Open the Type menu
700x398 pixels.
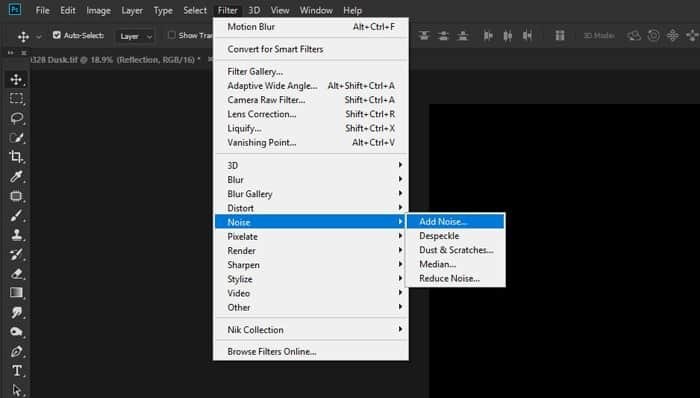pyautogui.click(x=163, y=10)
